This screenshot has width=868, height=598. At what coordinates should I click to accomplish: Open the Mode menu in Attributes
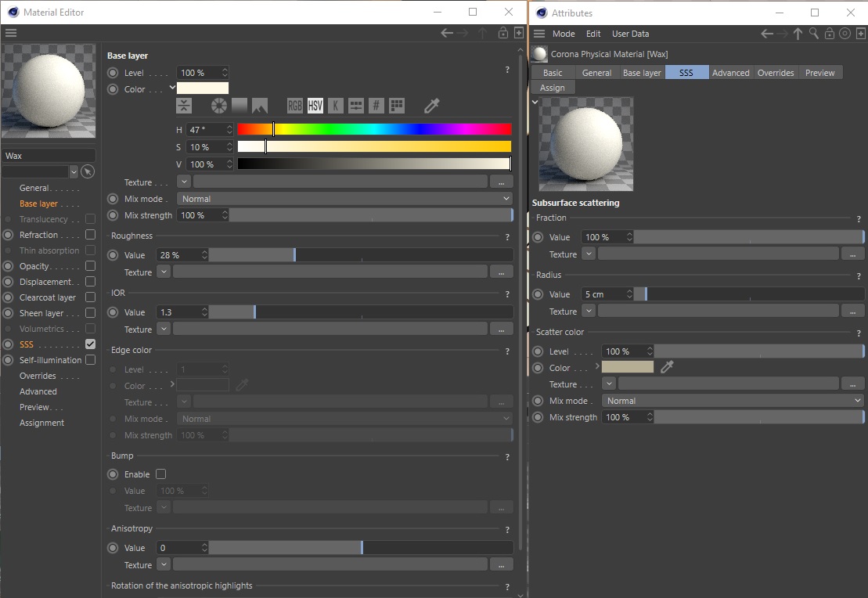pyautogui.click(x=564, y=34)
